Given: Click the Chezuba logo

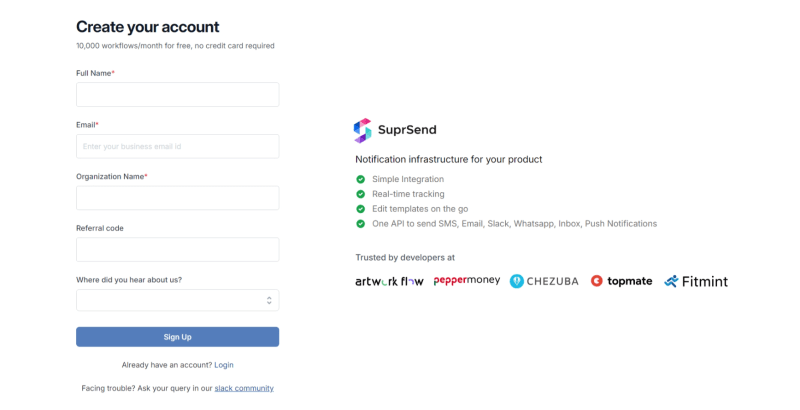Looking at the screenshot, I should pos(544,281).
